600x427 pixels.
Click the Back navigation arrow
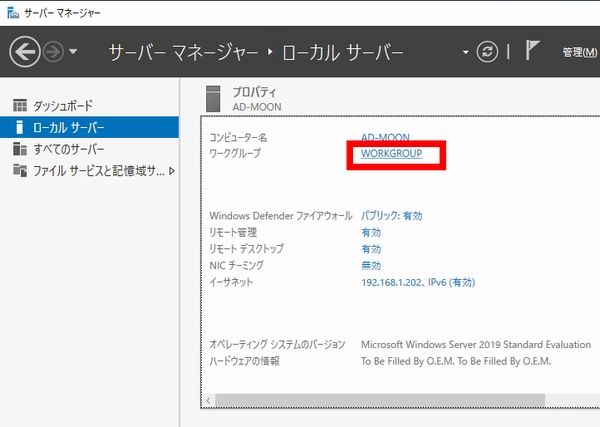click(24, 52)
